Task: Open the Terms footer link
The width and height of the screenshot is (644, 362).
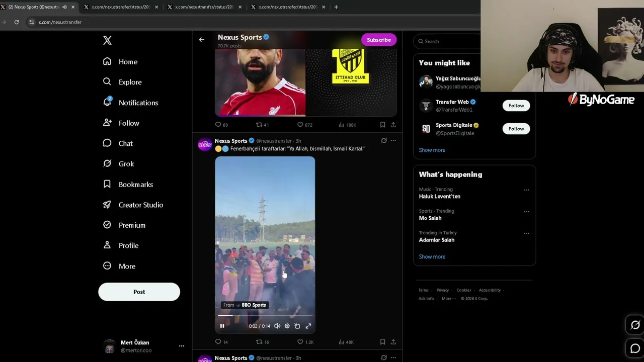Action: click(x=424, y=290)
